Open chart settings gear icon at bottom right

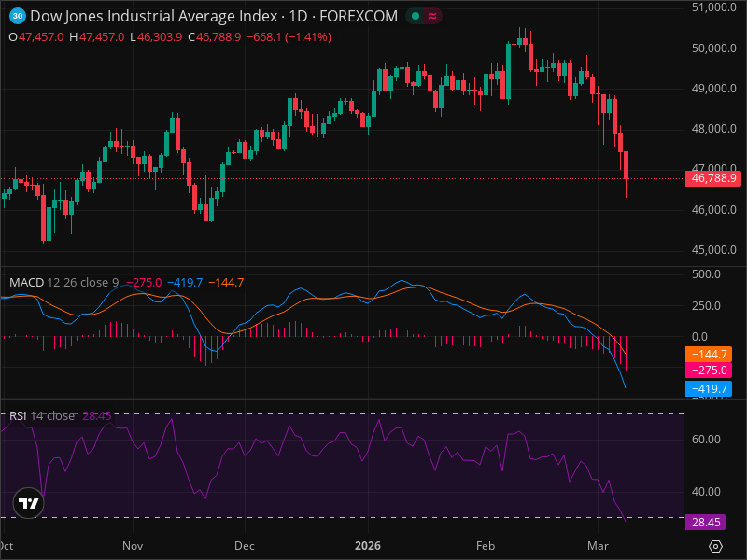pos(715,546)
